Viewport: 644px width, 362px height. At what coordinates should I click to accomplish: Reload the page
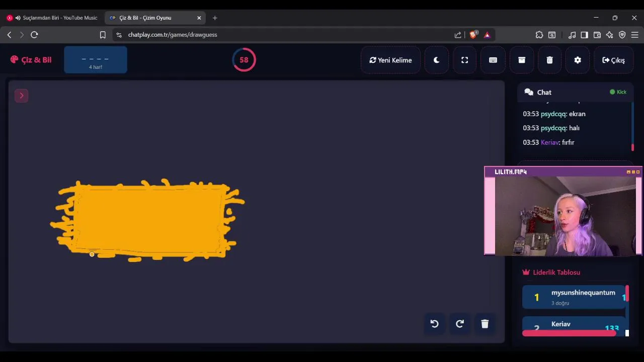(x=34, y=35)
